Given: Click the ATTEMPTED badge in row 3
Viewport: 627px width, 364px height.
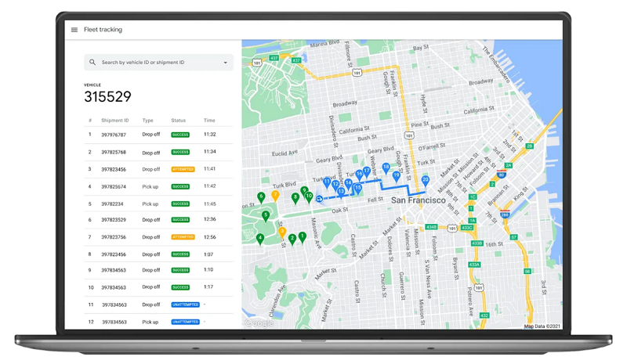Looking at the screenshot, I should pyautogui.click(x=183, y=169).
